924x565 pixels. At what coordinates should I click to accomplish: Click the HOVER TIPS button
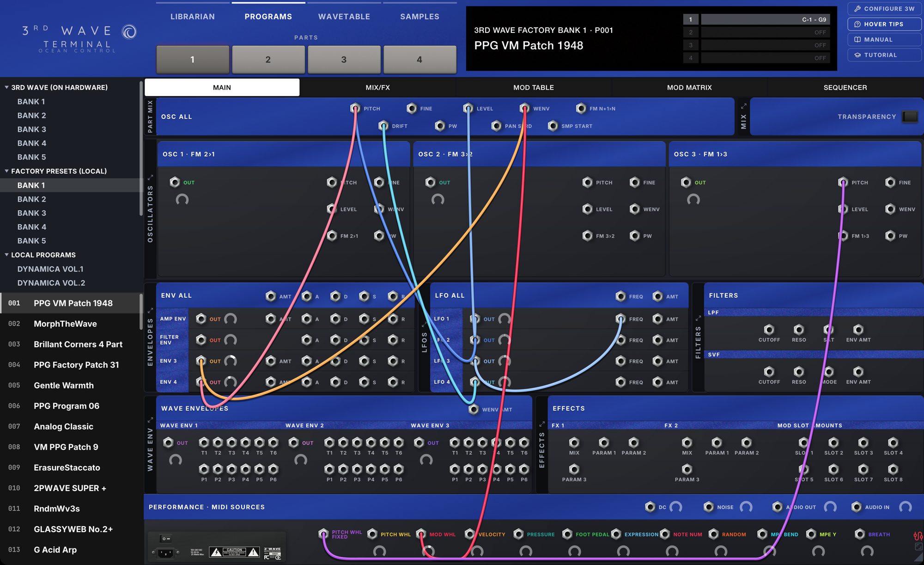coord(884,24)
